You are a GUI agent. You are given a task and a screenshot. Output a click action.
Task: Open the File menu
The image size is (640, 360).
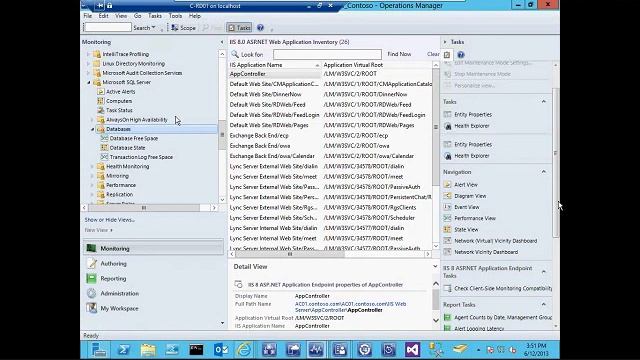click(x=88, y=16)
